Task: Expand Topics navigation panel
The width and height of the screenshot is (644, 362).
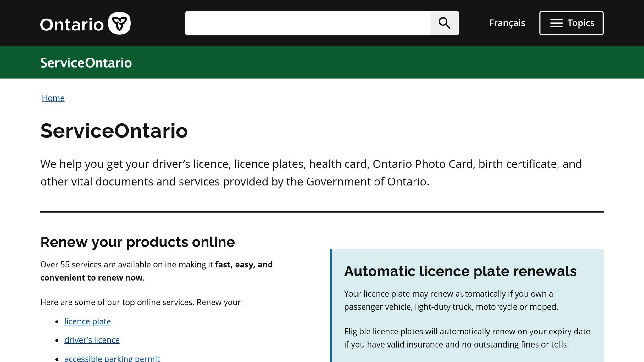Action: (571, 23)
